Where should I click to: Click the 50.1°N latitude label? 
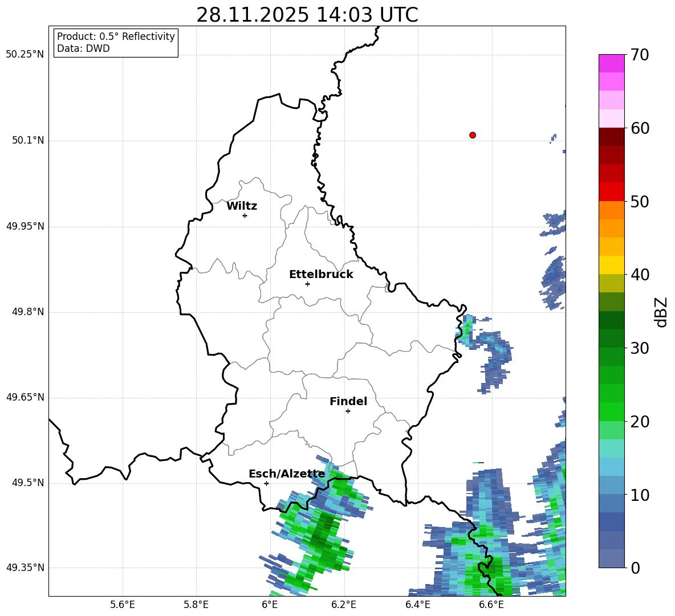[x=28, y=140]
